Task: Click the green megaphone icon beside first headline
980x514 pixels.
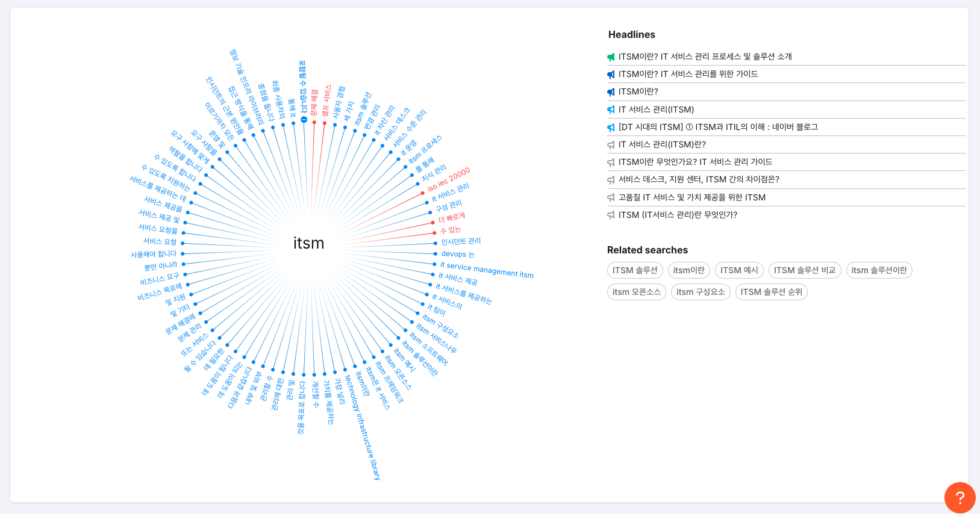Action: coord(611,57)
